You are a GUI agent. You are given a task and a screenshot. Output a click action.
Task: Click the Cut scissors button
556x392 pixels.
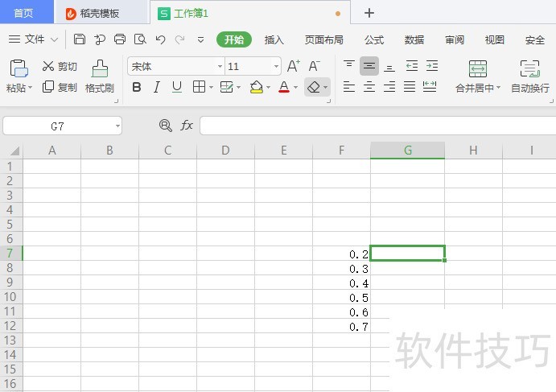click(60, 66)
